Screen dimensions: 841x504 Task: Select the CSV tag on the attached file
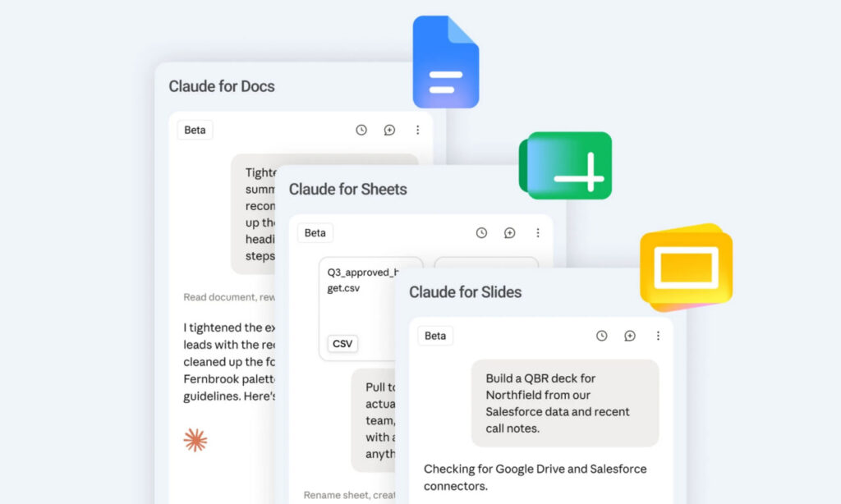[x=342, y=344]
